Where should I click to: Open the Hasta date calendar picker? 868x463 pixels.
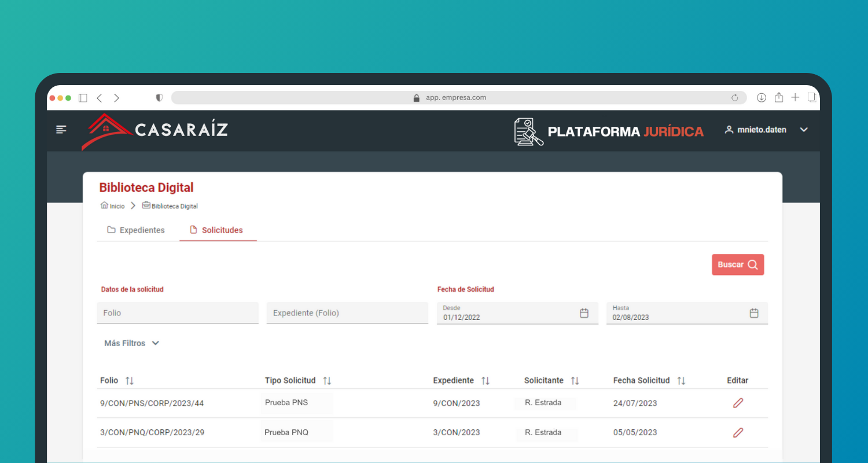[754, 313]
